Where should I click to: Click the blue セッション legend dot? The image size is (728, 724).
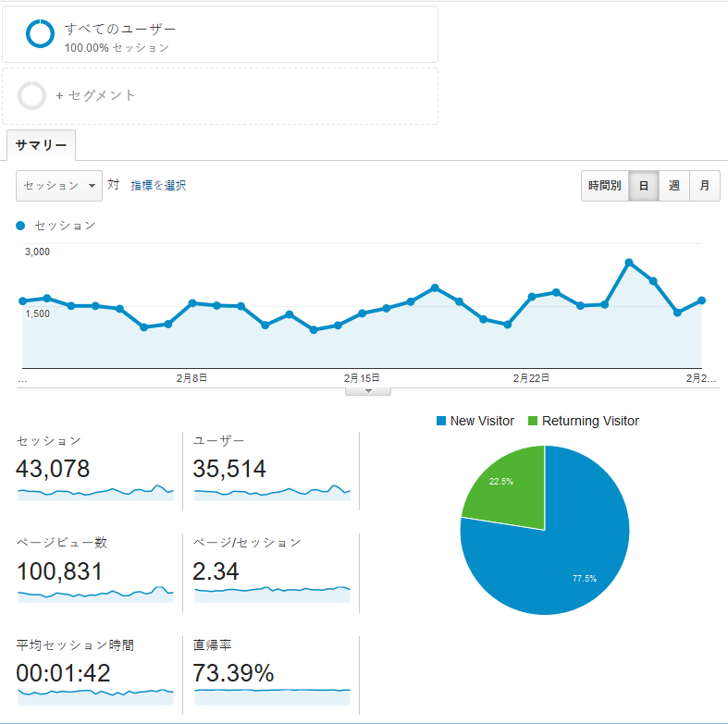point(20,226)
